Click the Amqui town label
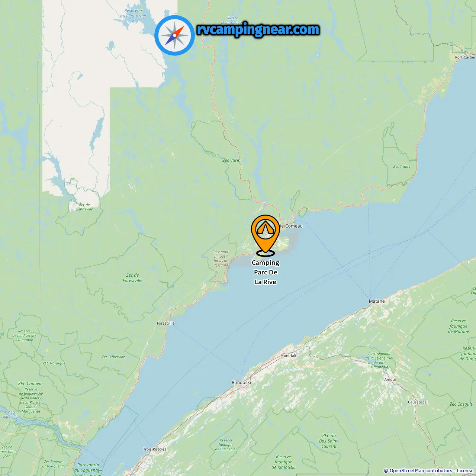The image size is (476, 476). pyautogui.click(x=390, y=379)
